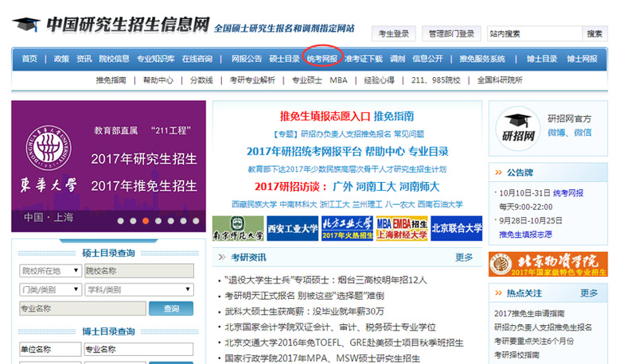This screenshot has height=364, width=635.
Task: Click 更多 next to 热点关注
Action: click(589, 293)
